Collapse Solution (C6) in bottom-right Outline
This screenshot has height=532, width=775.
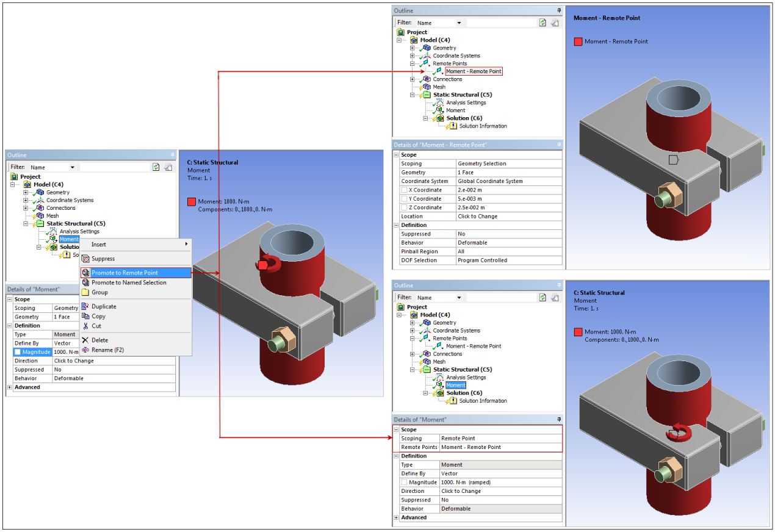(x=425, y=393)
